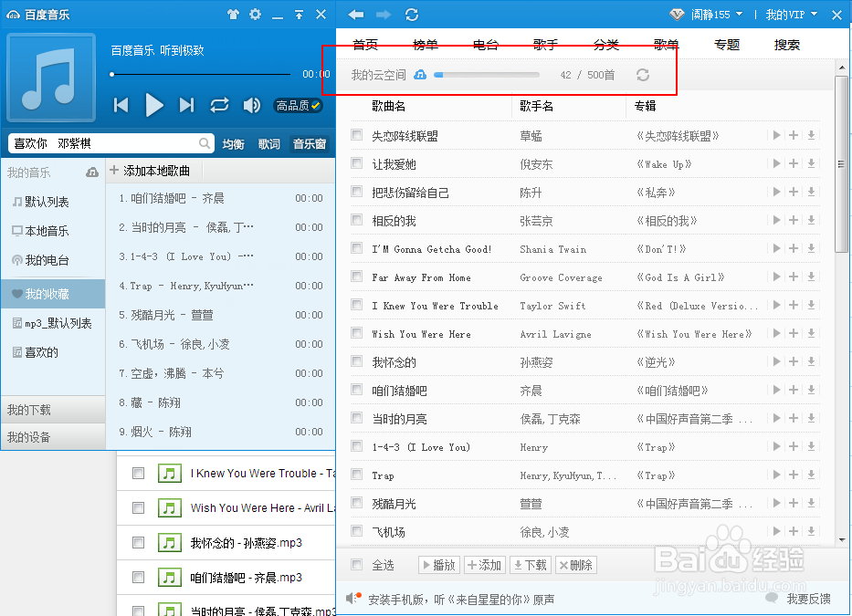
Task: Click the 添加 button in bottom bar
Action: click(485, 565)
